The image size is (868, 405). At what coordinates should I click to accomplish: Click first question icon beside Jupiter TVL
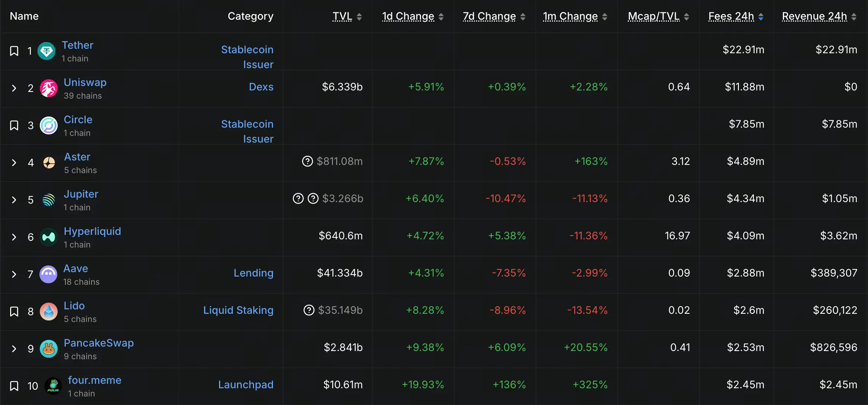[x=298, y=198]
